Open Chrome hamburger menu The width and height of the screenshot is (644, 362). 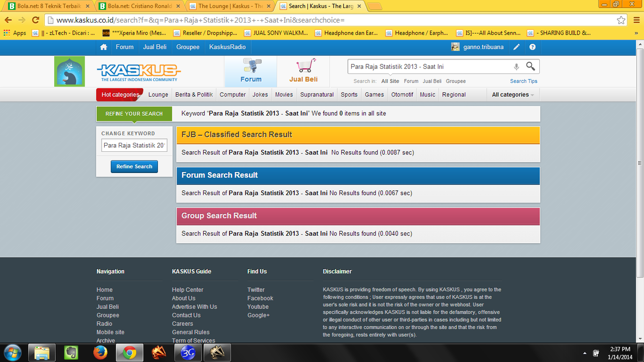click(636, 20)
